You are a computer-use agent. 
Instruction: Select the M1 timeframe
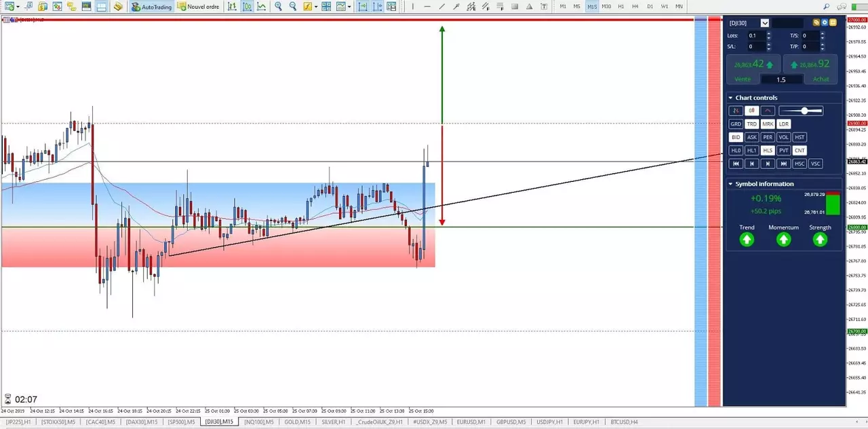pos(563,6)
